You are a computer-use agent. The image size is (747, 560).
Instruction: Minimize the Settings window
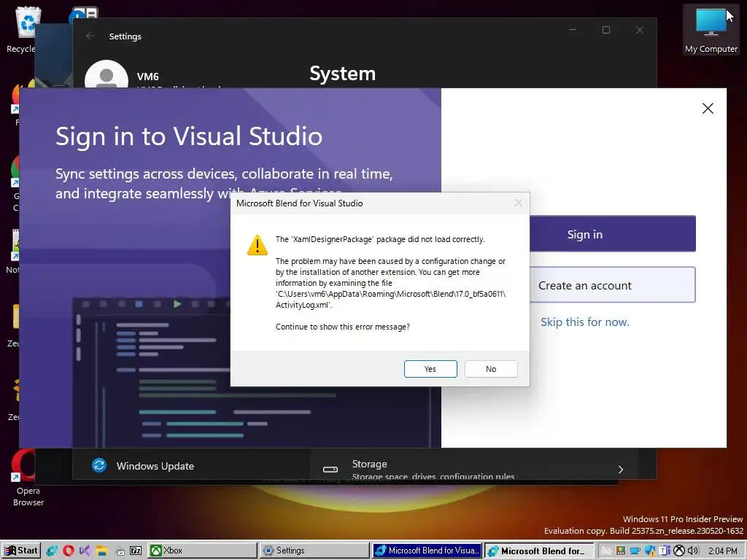(x=573, y=30)
